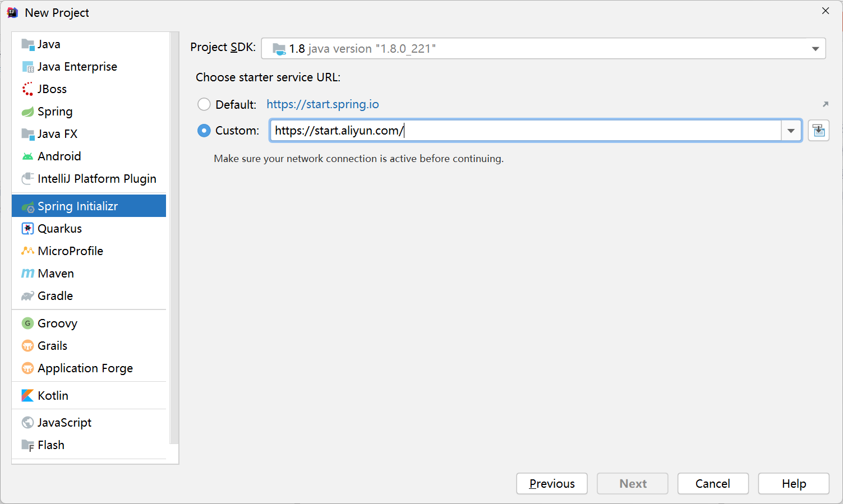
Task: Click the project type list scrollbar
Action: coord(174,238)
